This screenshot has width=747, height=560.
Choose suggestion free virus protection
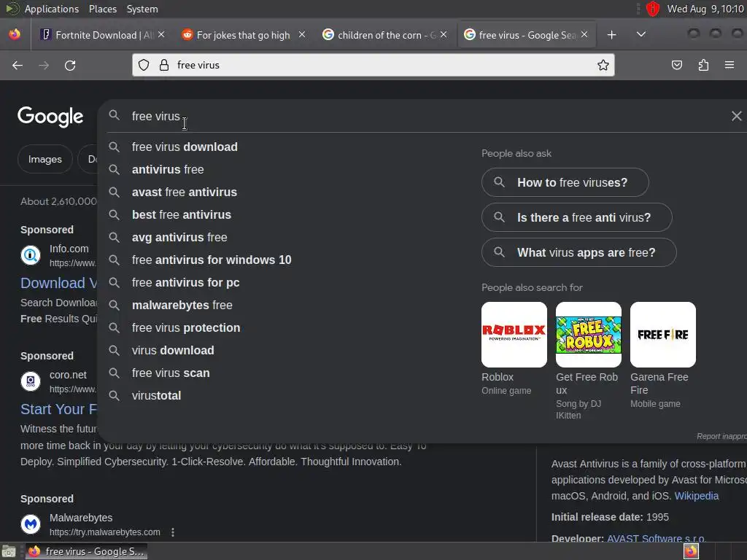186,327
